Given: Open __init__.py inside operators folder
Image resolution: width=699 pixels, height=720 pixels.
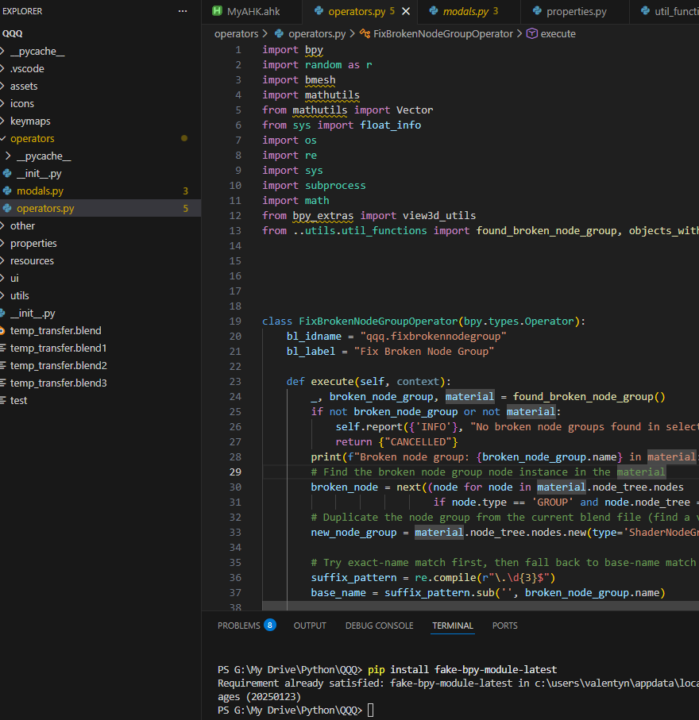Looking at the screenshot, I should click(100, 174).
